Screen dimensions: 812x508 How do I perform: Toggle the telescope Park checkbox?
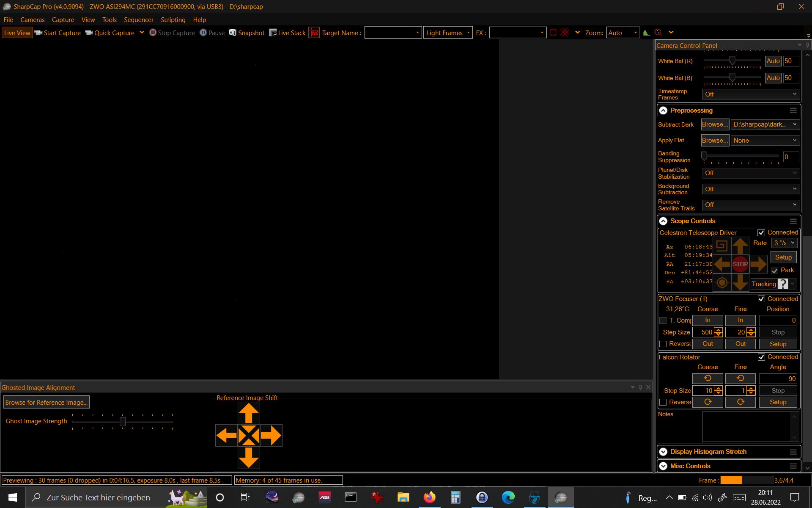pos(775,271)
